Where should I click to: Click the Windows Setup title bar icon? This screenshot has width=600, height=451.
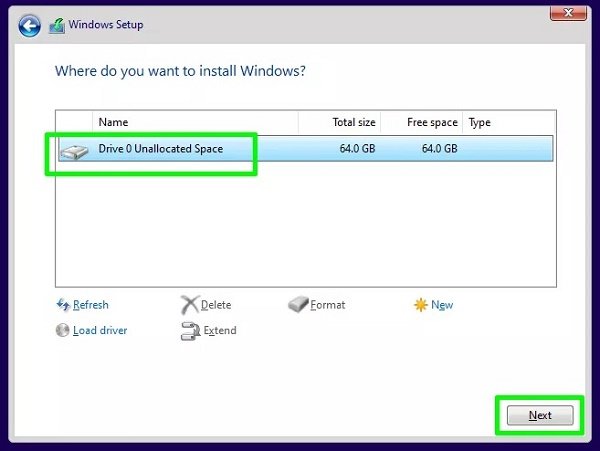point(57,25)
